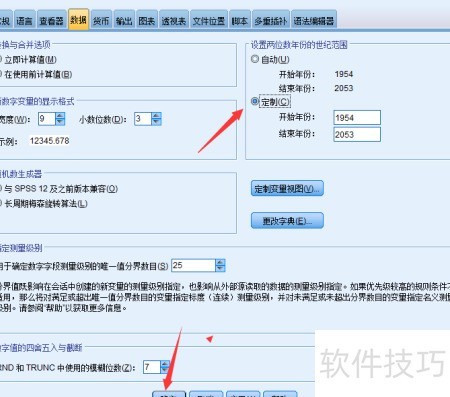The image size is (450, 397).
Task: Click the automatic start year 1954 text
Action: (344, 74)
